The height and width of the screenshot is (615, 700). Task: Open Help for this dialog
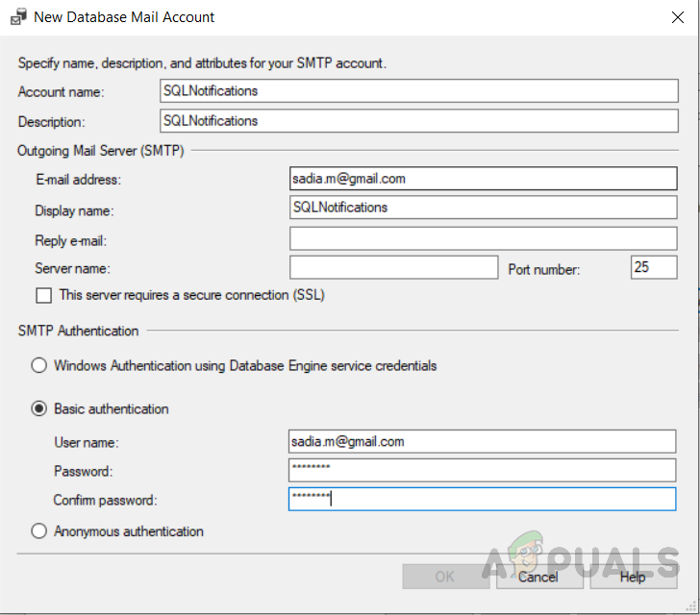pos(633,577)
